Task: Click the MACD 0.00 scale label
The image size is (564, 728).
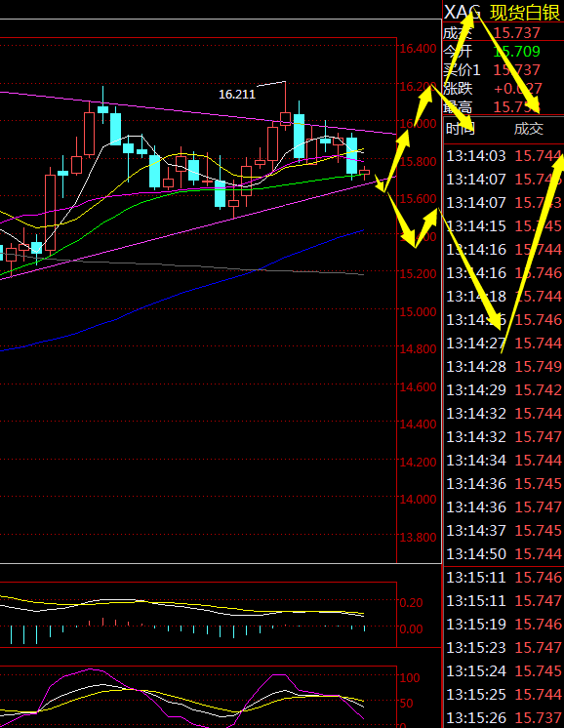Action: tap(411, 628)
